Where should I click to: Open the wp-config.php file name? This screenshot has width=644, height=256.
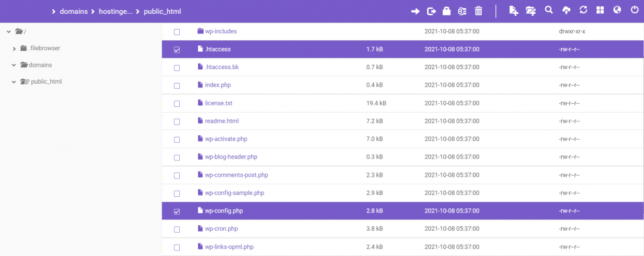[x=224, y=211]
